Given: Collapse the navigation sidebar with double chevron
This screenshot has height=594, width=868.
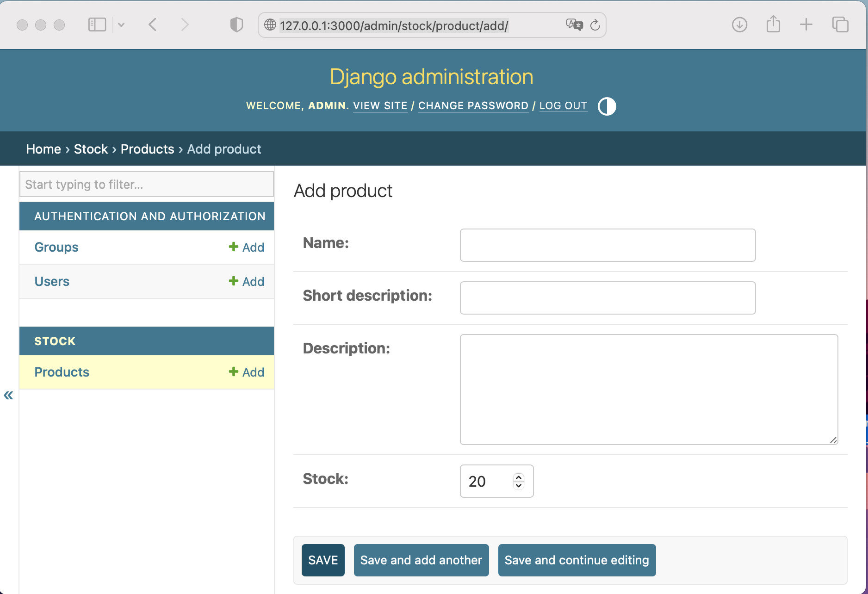Looking at the screenshot, I should [x=8, y=396].
